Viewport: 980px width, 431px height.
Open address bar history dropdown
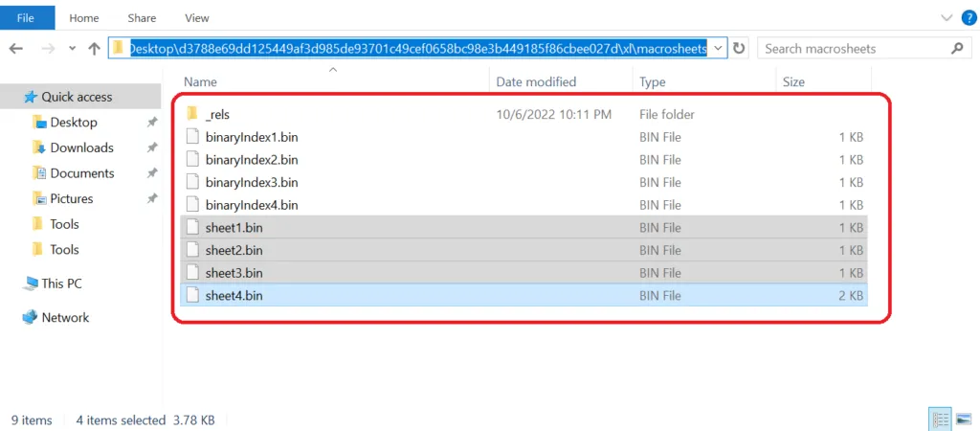(x=719, y=48)
